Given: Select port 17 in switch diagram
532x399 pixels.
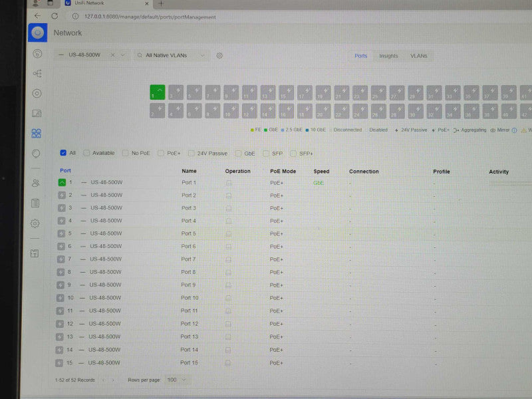Looking at the screenshot, I should point(305,92).
